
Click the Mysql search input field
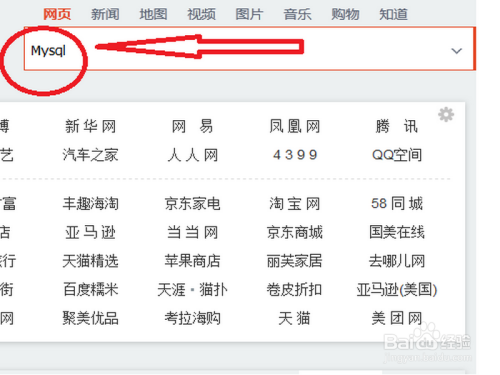click(x=249, y=49)
